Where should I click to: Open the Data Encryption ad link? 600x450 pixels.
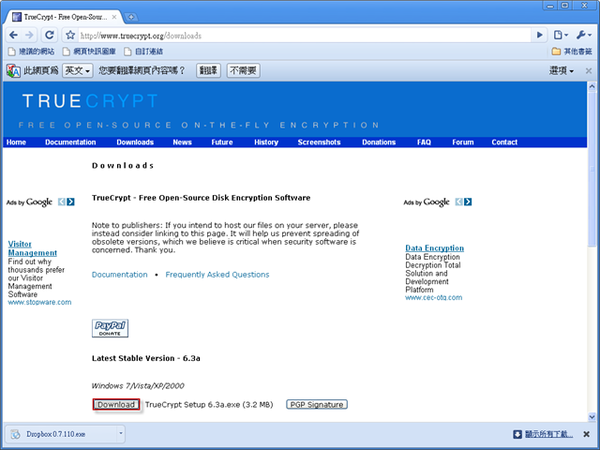click(435, 248)
